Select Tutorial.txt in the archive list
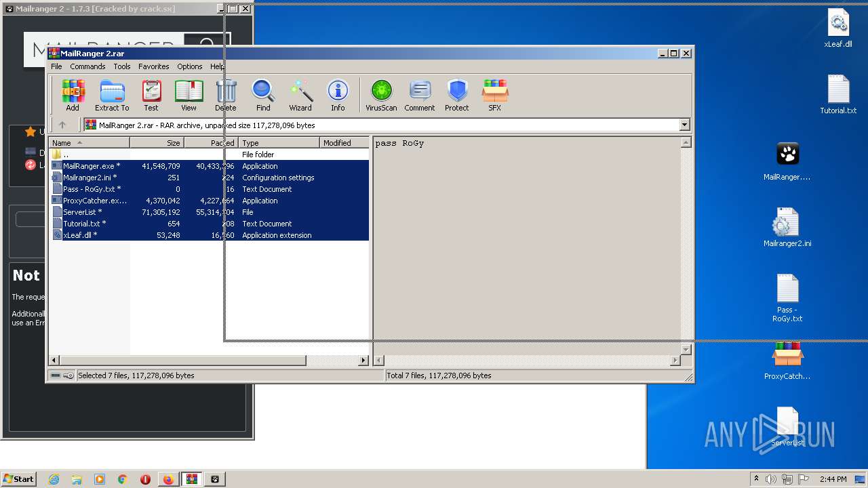The image size is (868, 488). tap(210, 224)
